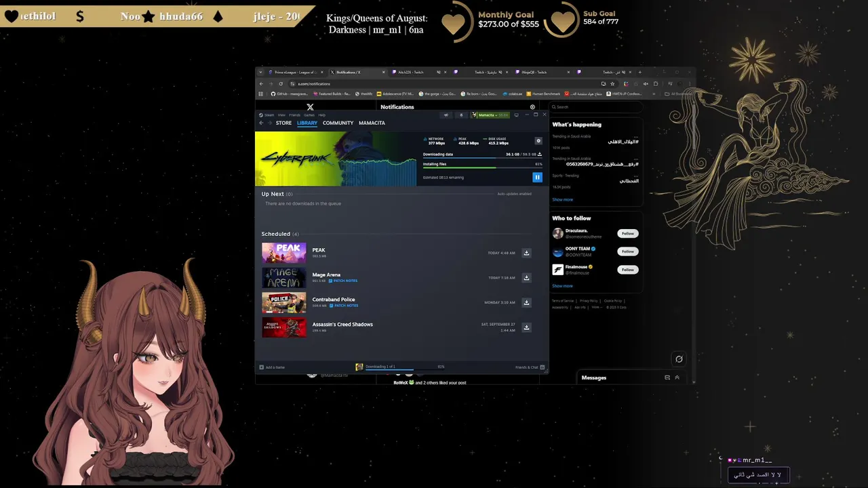Viewport: 868px width, 488px height.
Task: Switch to the STORE tab
Action: click(283, 123)
